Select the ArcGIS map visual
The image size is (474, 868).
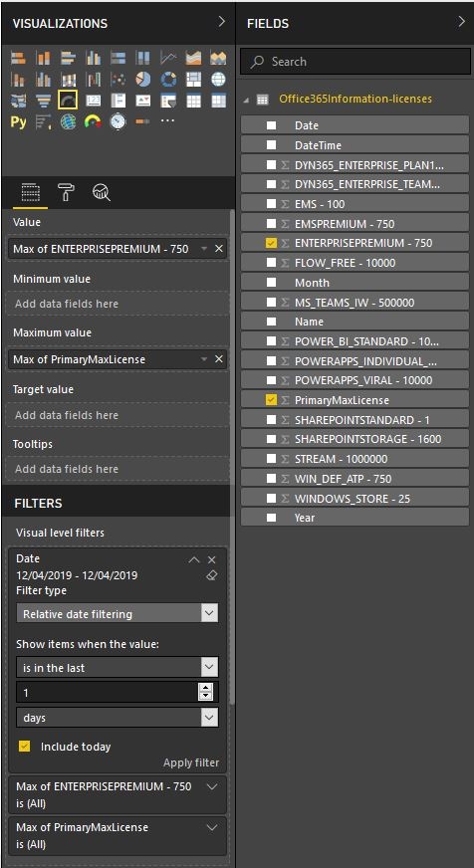pyautogui.click(x=68, y=121)
